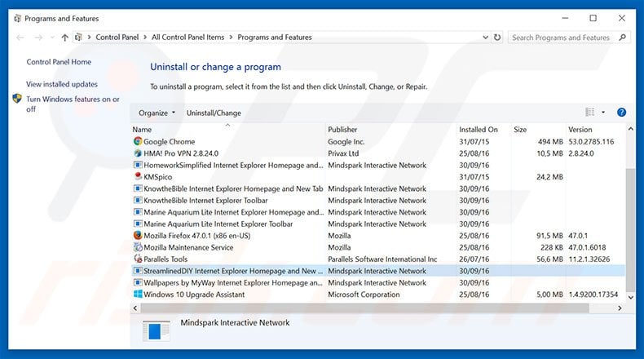The width and height of the screenshot is (644, 359).
Task: Click the KMSpico program icon
Action: coord(138,176)
